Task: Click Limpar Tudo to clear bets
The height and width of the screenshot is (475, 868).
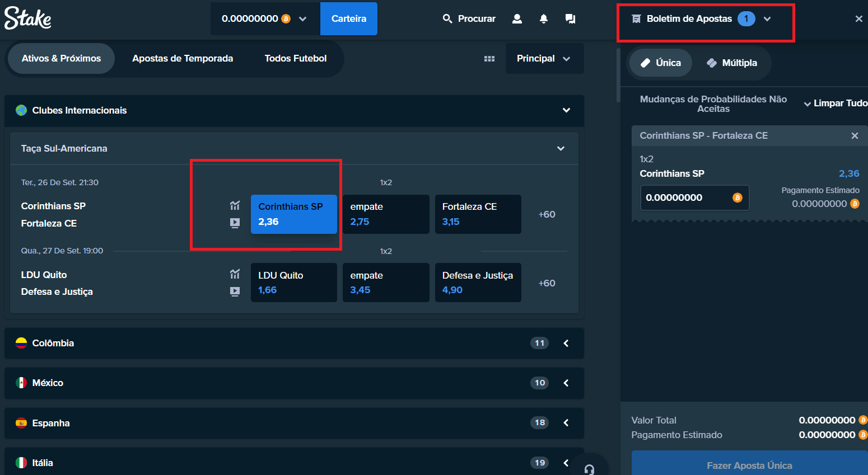Action: point(840,104)
